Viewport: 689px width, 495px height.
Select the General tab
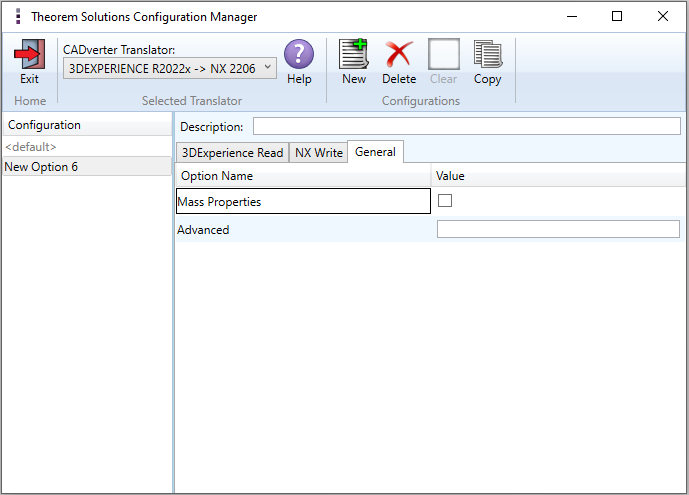tap(375, 152)
